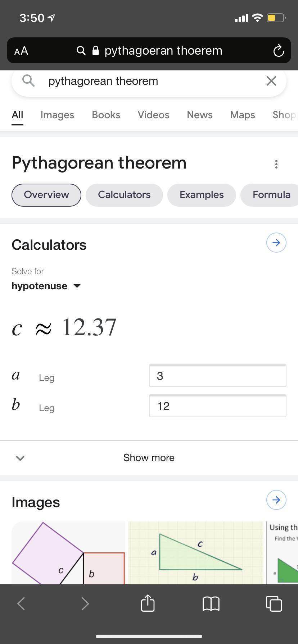Tap the Safari share icon

(148, 603)
